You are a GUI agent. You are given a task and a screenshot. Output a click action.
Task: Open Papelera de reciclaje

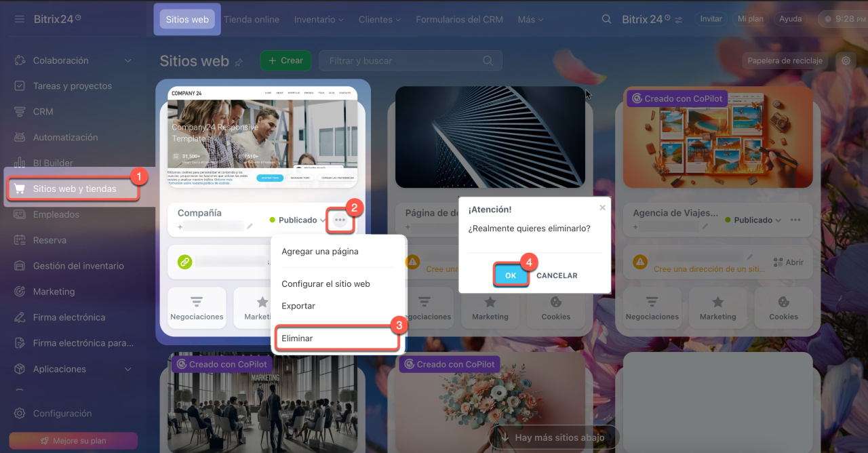click(785, 60)
